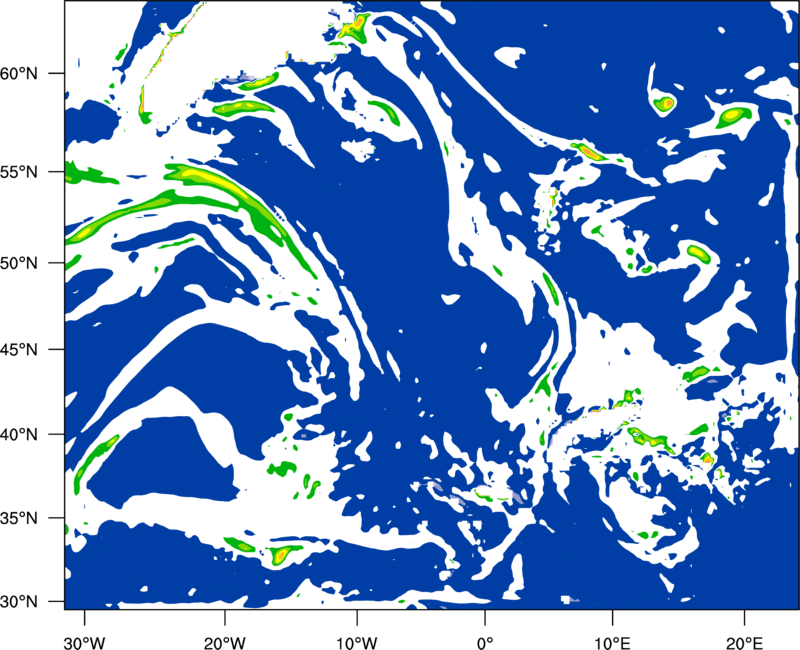The image size is (800, 650).
Task: Click the 0° longitude label
Action: pyautogui.click(x=485, y=643)
